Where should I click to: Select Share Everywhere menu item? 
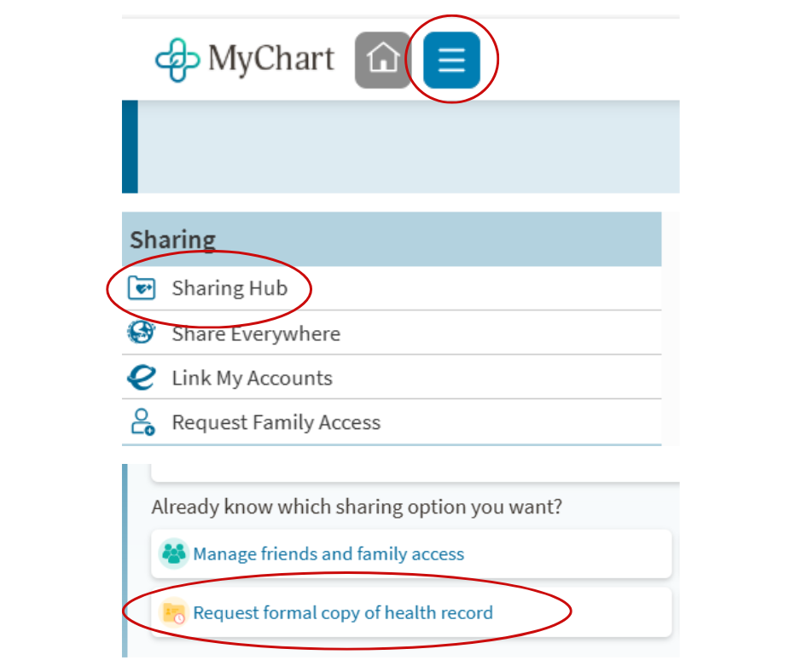[x=256, y=333]
